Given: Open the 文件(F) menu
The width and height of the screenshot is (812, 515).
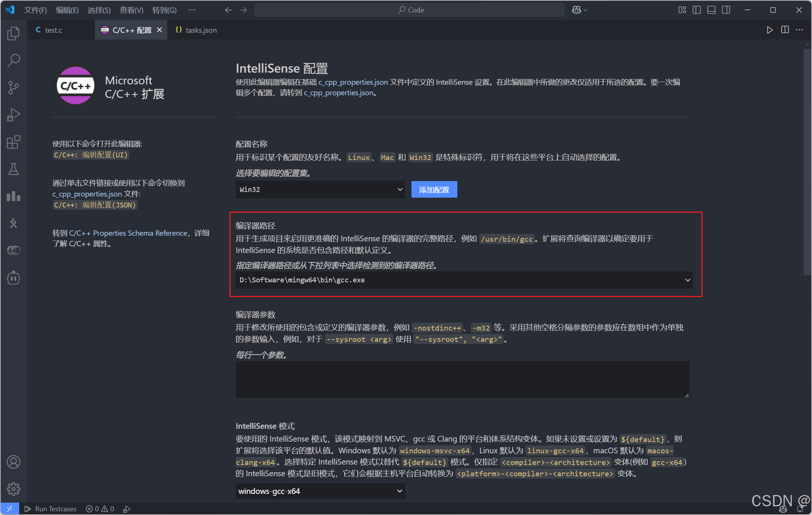Looking at the screenshot, I should (35, 10).
